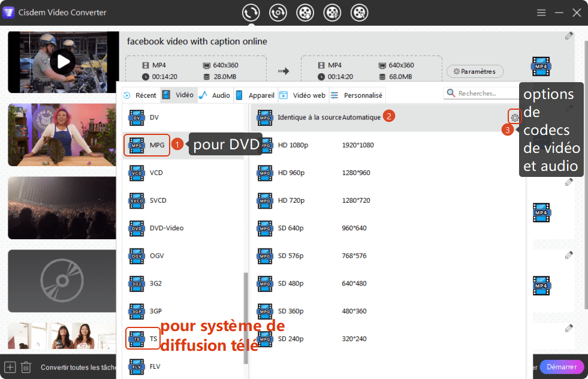Select the VCD format
Screen dimensions: 588x379
183,173
